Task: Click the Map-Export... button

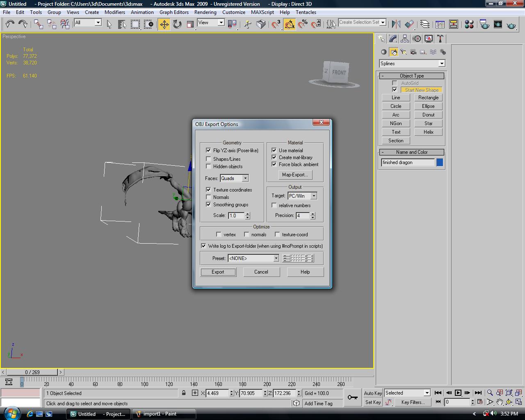Action: 294,175
